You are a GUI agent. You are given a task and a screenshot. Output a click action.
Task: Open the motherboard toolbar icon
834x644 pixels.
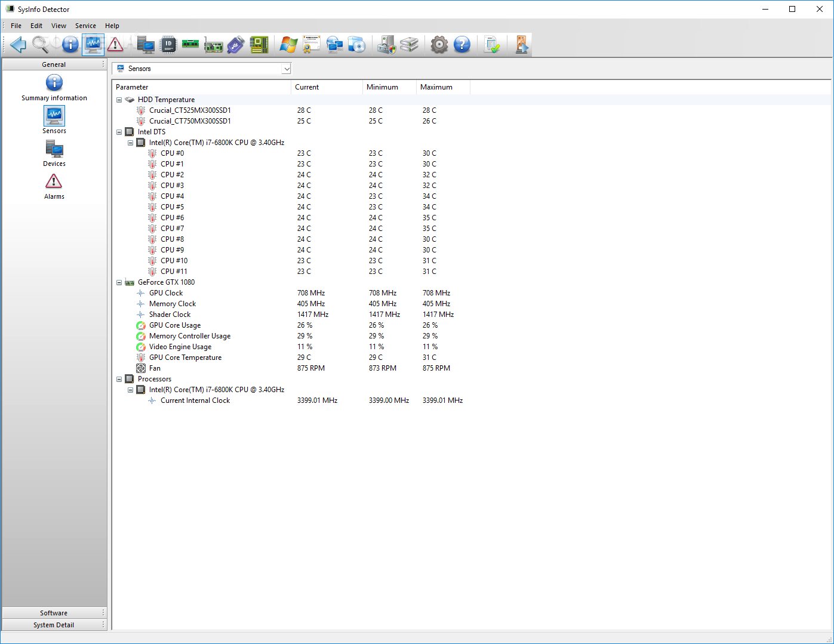click(258, 45)
